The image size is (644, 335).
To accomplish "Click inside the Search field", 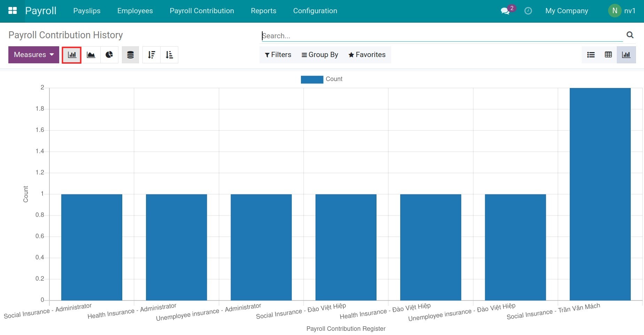I will pyautogui.click(x=383, y=35).
